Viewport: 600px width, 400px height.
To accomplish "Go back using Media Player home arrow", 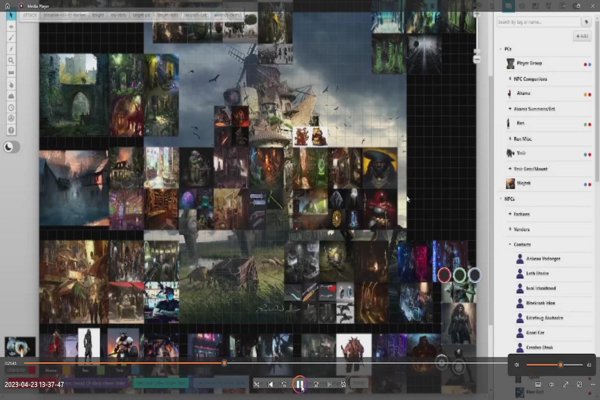I will (x=7, y=5).
